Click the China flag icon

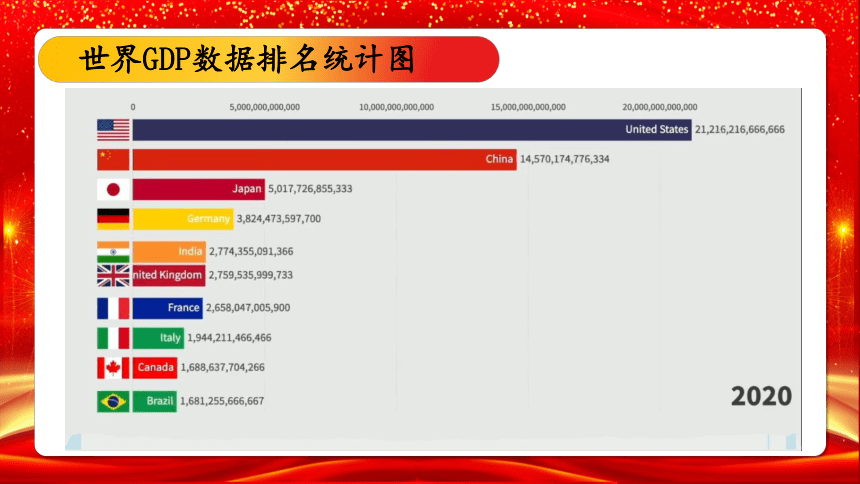(114, 160)
